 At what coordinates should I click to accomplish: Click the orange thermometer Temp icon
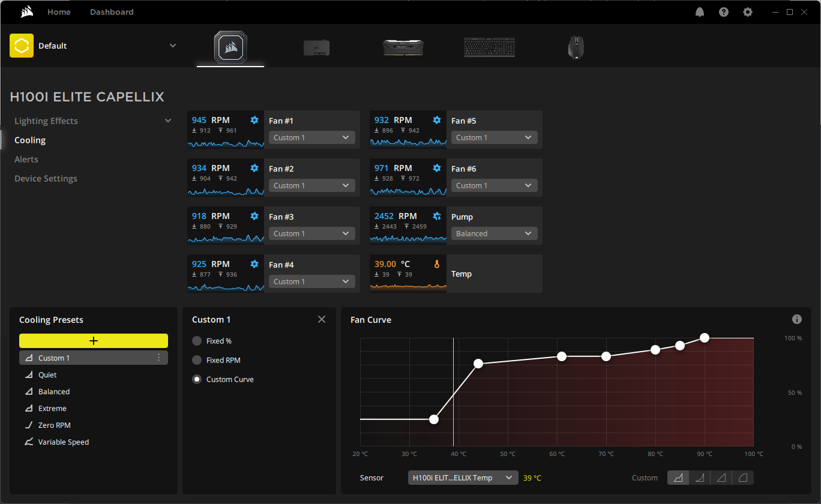tap(437, 264)
